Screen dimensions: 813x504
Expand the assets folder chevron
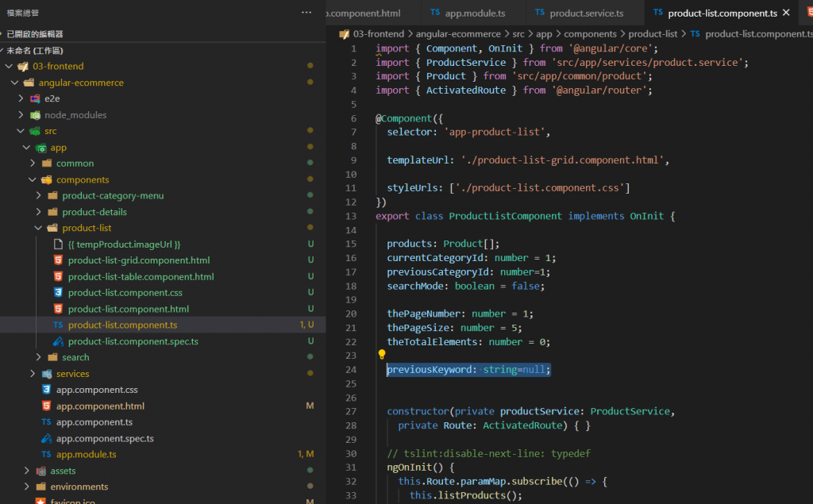click(27, 471)
